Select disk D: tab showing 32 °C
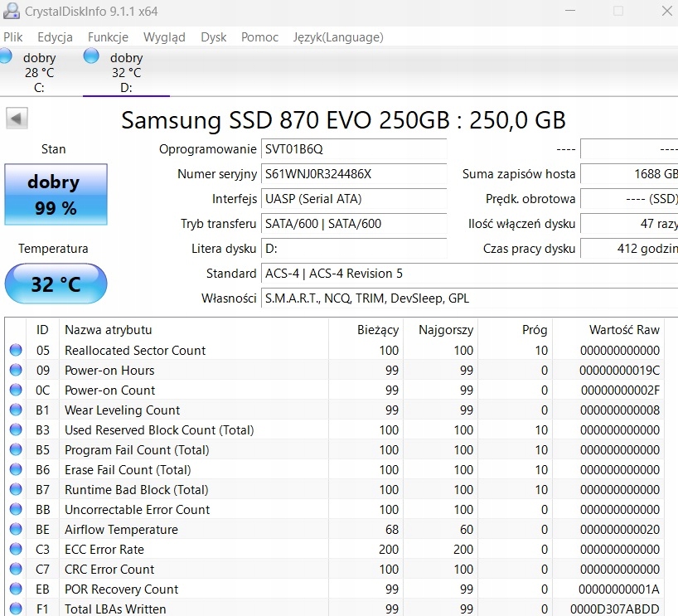678x616 pixels. pyautogui.click(x=126, y=72)
